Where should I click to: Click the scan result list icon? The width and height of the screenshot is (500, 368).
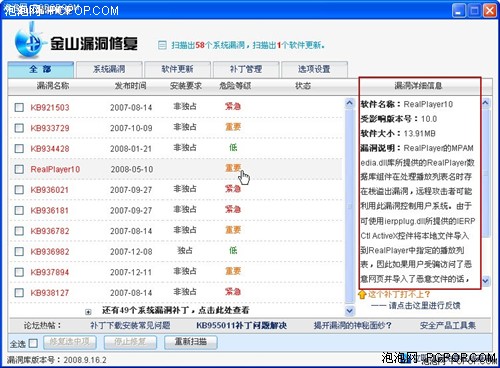click(x=162, y=45)
